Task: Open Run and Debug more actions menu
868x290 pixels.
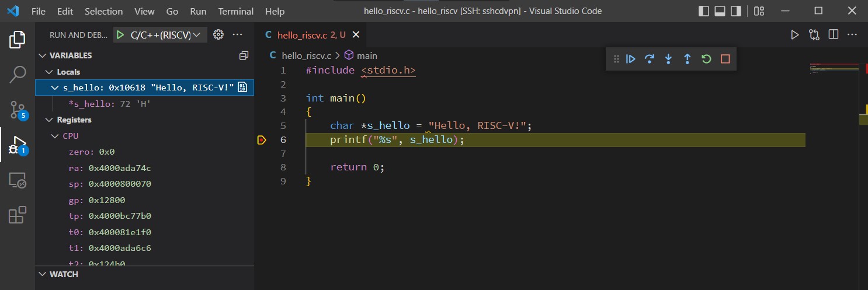Action: (237, 35)
